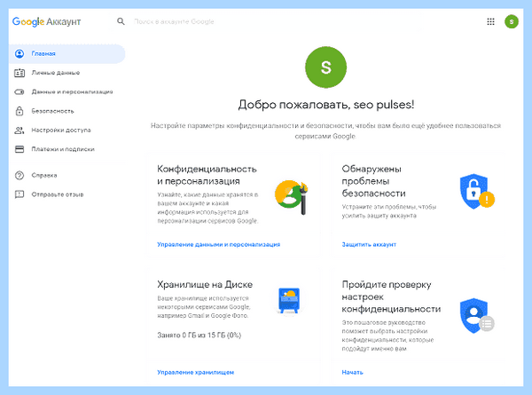
Task: Click the Drive storage safe illustration
Action: [x=289, y=300]
